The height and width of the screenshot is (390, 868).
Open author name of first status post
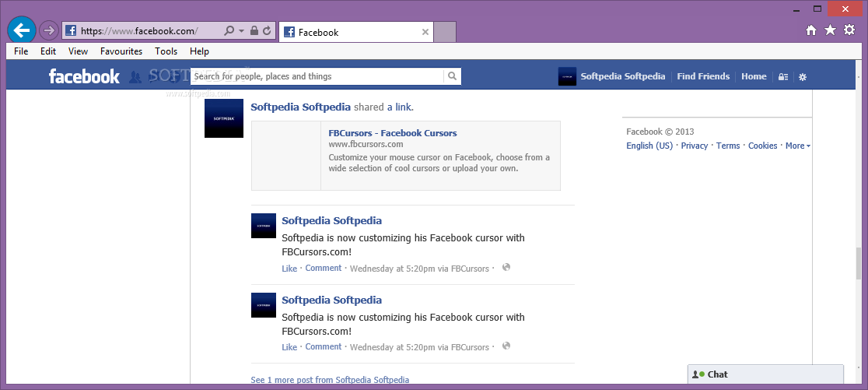coord(331,220)
